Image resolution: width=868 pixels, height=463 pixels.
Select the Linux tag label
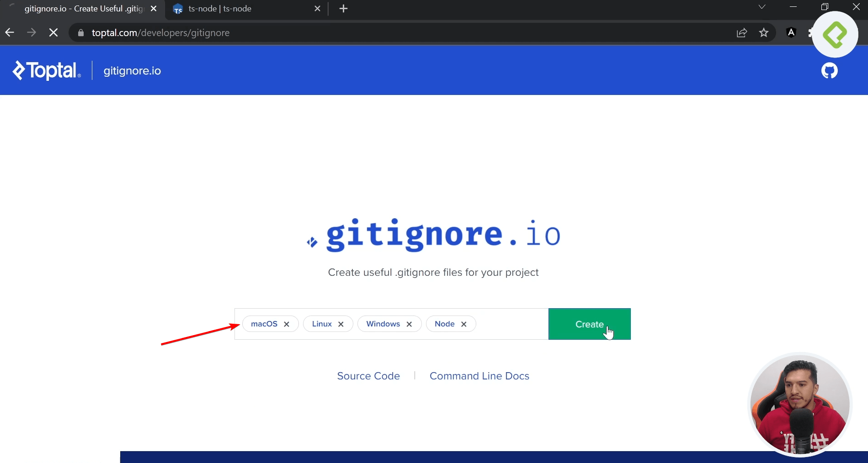point(322,324)
